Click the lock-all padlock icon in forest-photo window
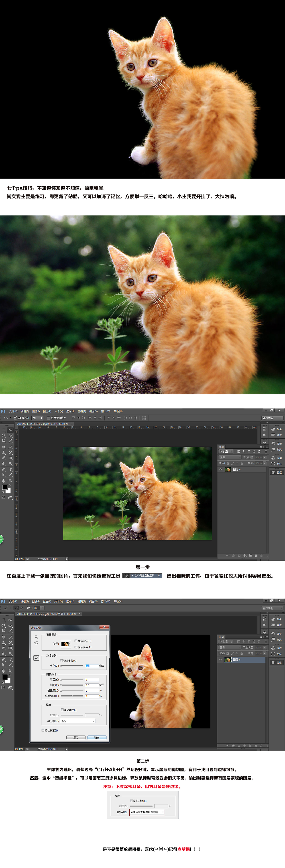 pyautogui.click(x=242, y=463)
